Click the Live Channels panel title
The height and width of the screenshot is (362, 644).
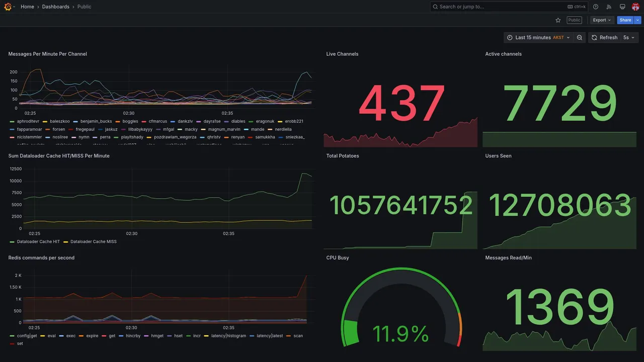click(x=342, y=54)
